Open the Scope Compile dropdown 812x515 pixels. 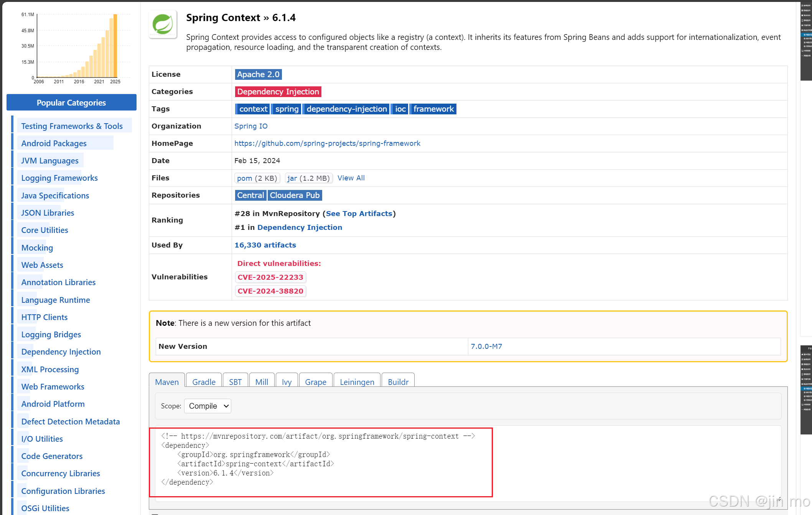pos(208,406)
